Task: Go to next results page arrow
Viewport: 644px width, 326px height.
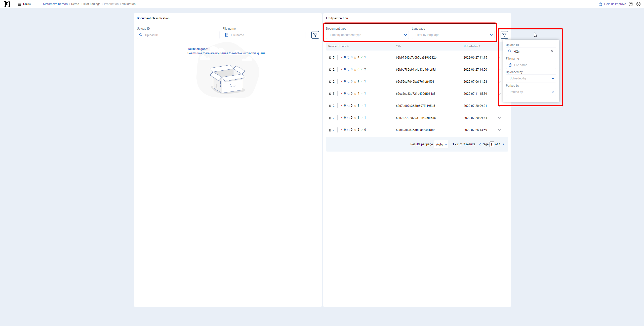Action: click(503, 144)
